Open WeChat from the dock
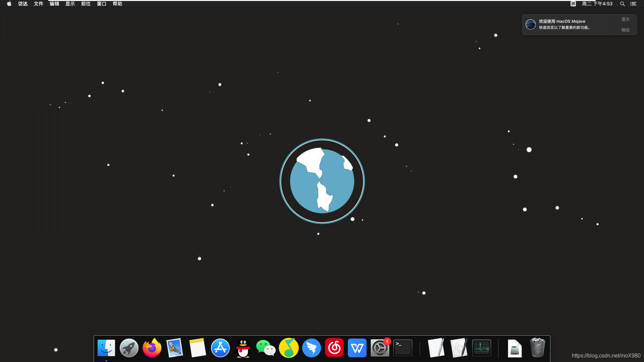The height and width of the screenshot is (362, 644). pyautogui.click(x=266, y=348)
